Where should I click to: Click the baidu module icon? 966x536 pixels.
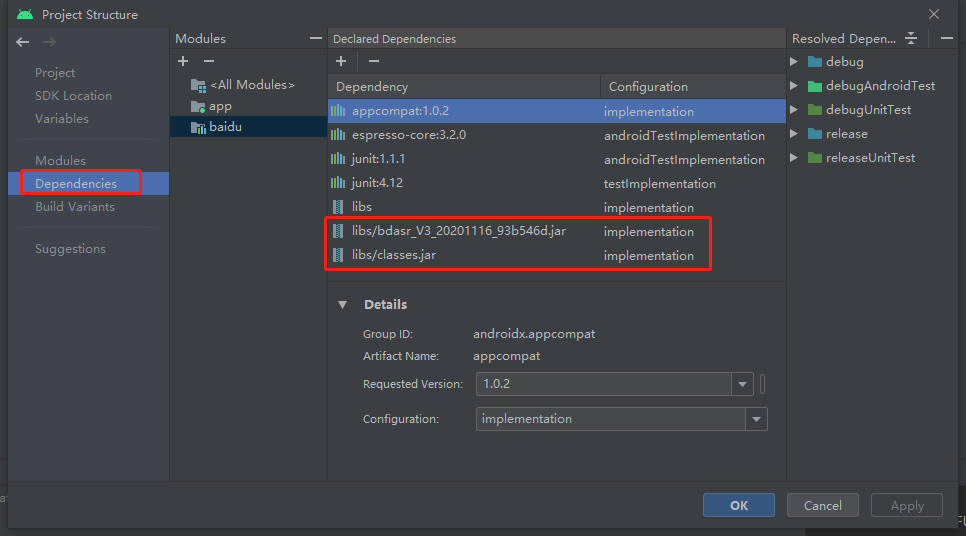pyautogui.click(x=198, y=128)
